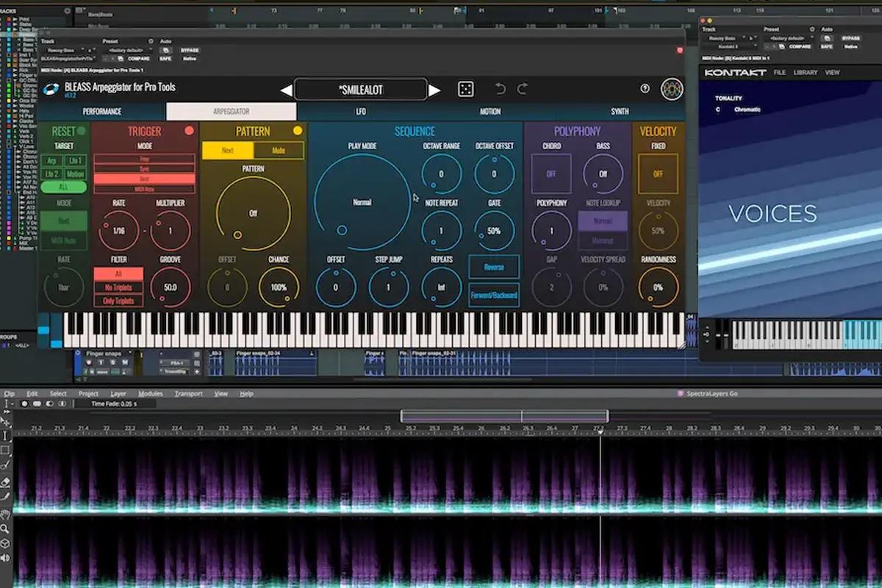Open the arpeggiator help via the question mark icon
Viewport: 882px width, 588px height.
point(644,88)
